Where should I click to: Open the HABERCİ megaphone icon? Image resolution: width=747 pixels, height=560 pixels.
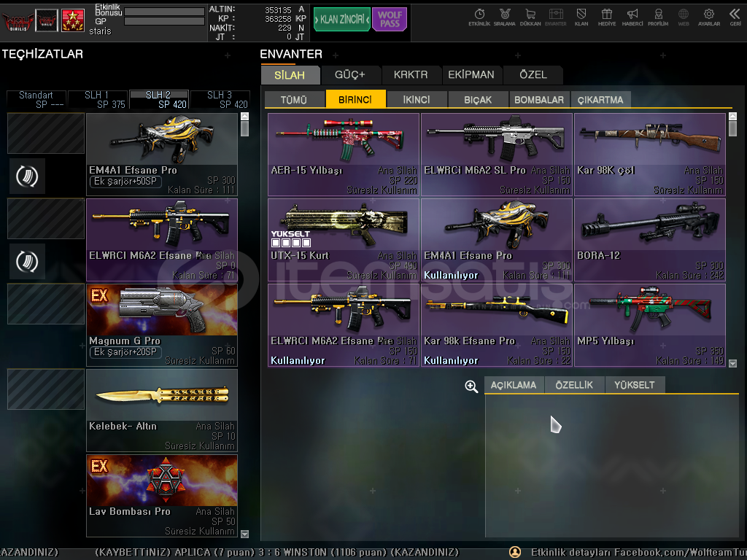coord(632,17)
